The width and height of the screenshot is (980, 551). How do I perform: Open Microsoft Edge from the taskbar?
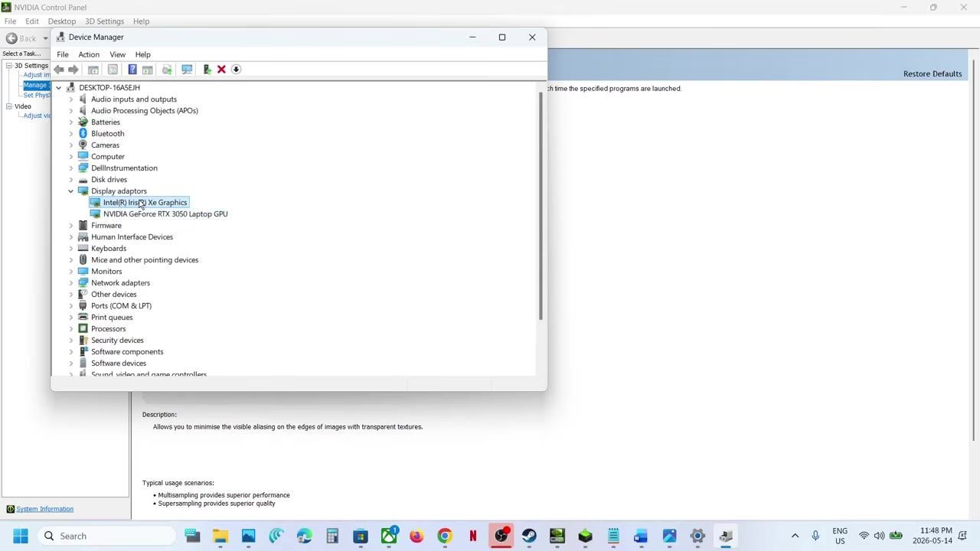click(x=305, y=536)
